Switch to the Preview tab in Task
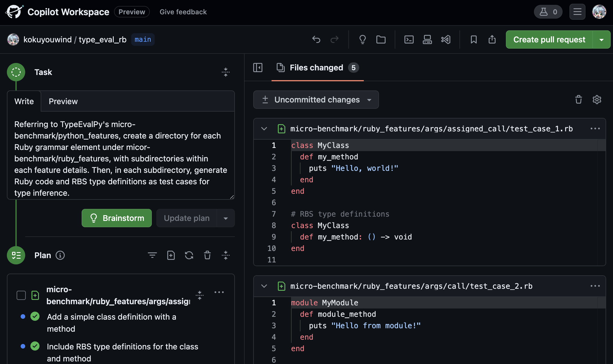The image size is (613, 364). [x=63, y=101]
